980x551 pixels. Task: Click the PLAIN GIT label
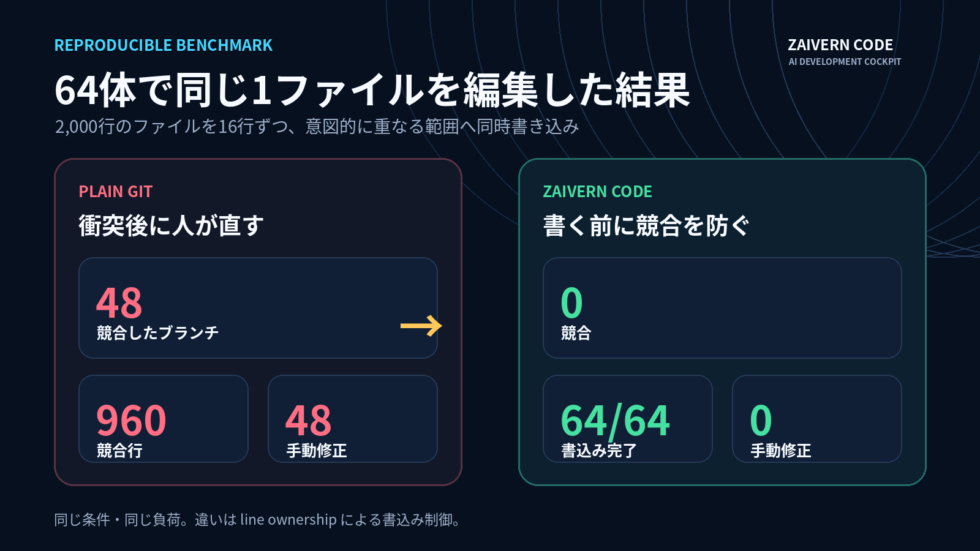click(116, 192)
